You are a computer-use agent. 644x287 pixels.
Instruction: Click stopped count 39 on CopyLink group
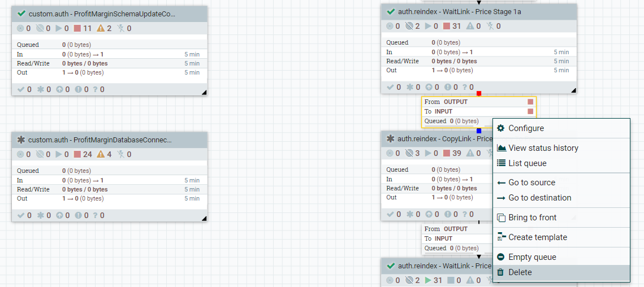tap(452, 154)
